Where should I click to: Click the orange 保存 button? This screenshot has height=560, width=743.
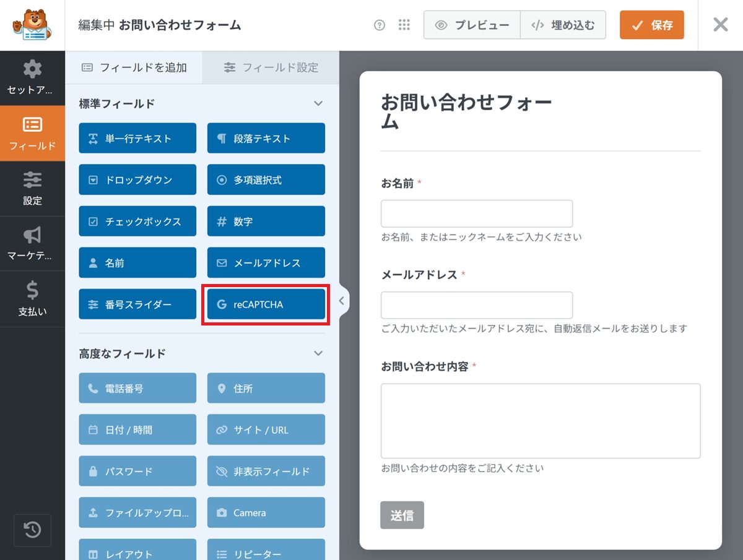651,25
